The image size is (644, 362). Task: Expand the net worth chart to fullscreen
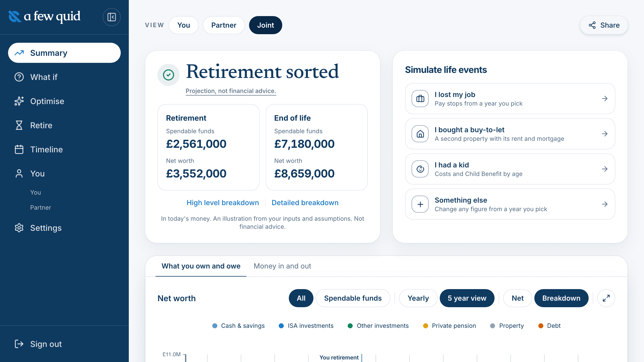point(606,298)
